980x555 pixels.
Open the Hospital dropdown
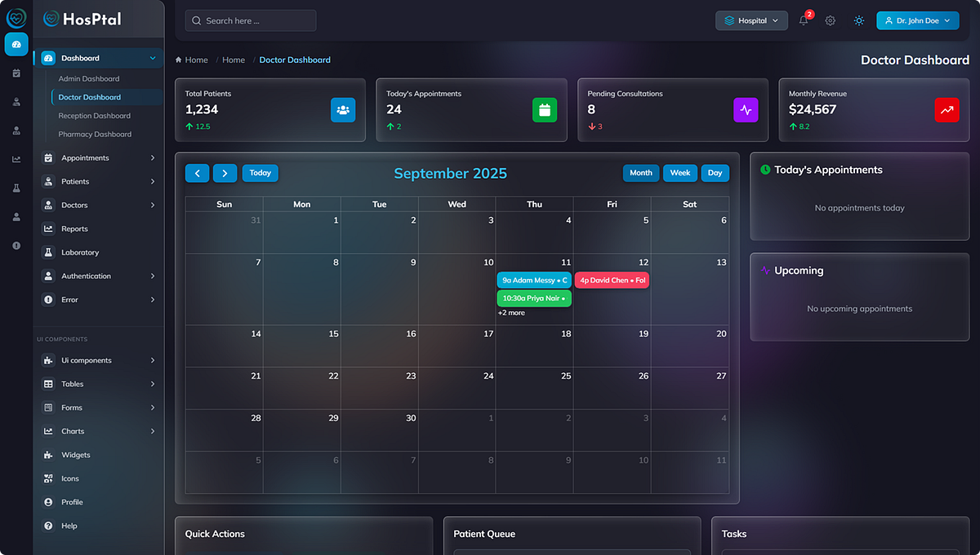tap(751, 20)
